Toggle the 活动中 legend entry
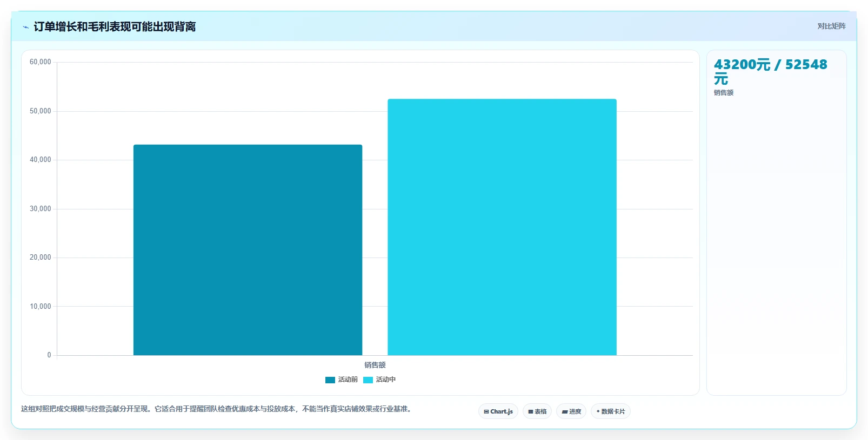The width and height of the screenshot is (868, 440). click(379, 380)
